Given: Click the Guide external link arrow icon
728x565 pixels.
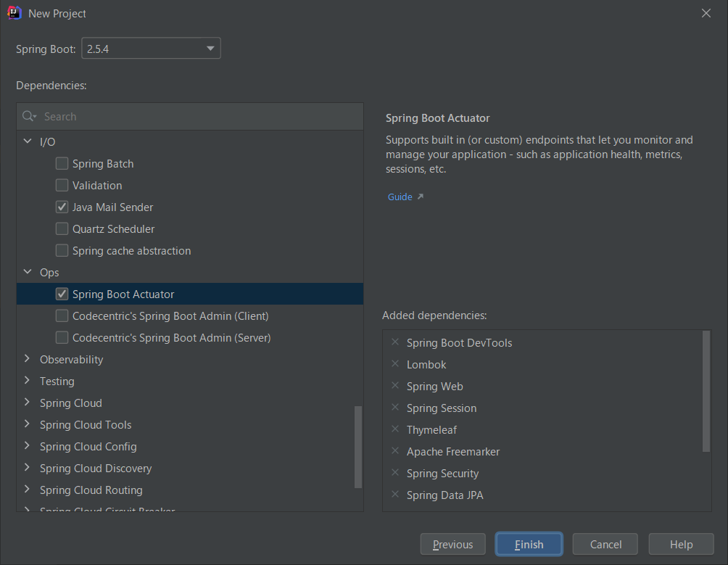Looking at the screenshot, I should 420,197.
